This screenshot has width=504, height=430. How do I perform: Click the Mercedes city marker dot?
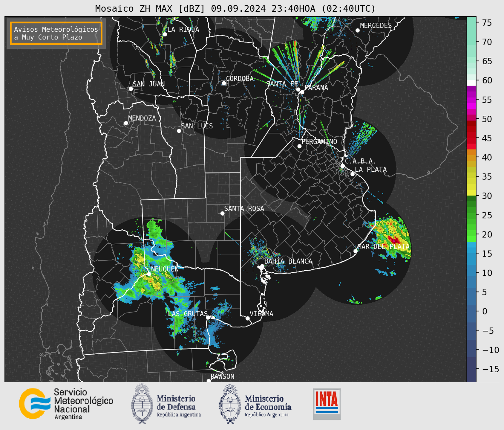pyautogui.click(x=358, y=31)
